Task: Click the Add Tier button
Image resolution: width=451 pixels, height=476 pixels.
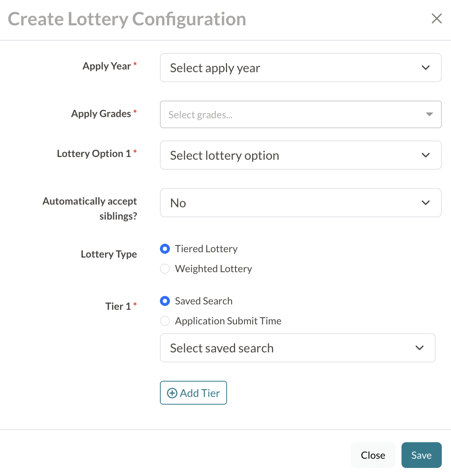Action: click(193, 393)
